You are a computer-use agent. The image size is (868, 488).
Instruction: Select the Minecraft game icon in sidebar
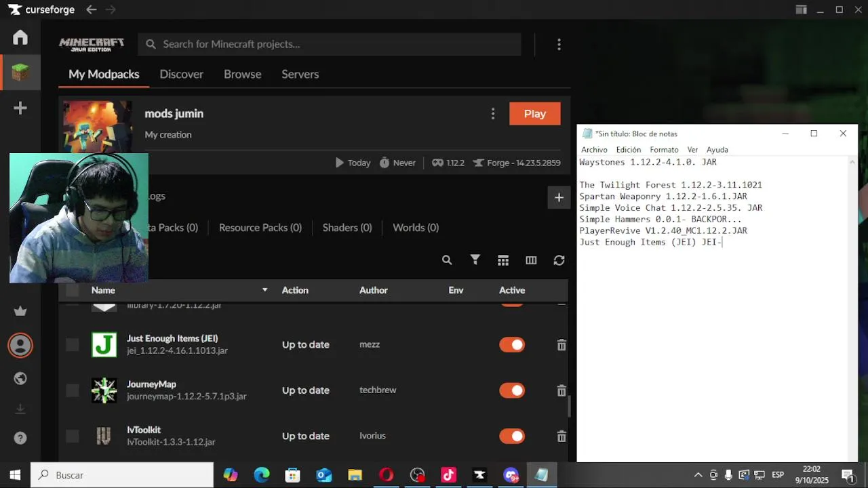[x=20, y=73]
